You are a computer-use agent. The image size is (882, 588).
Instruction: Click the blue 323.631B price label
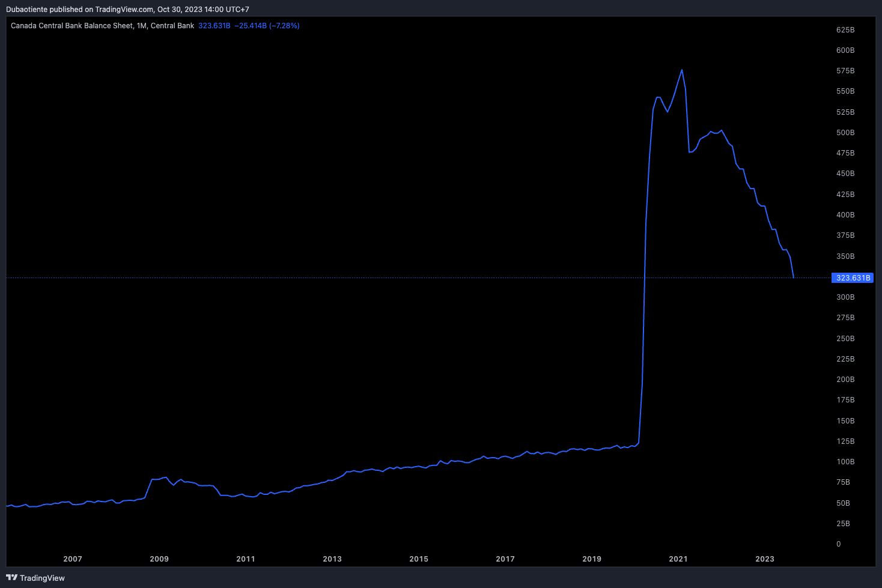[x=853, y=277]
